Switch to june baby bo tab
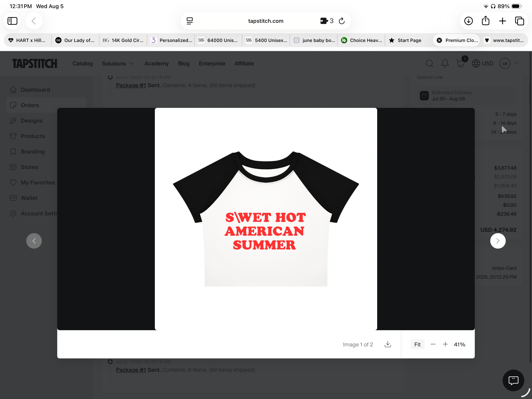The width and height of the screenshot is (532, 399). [314, 40]
